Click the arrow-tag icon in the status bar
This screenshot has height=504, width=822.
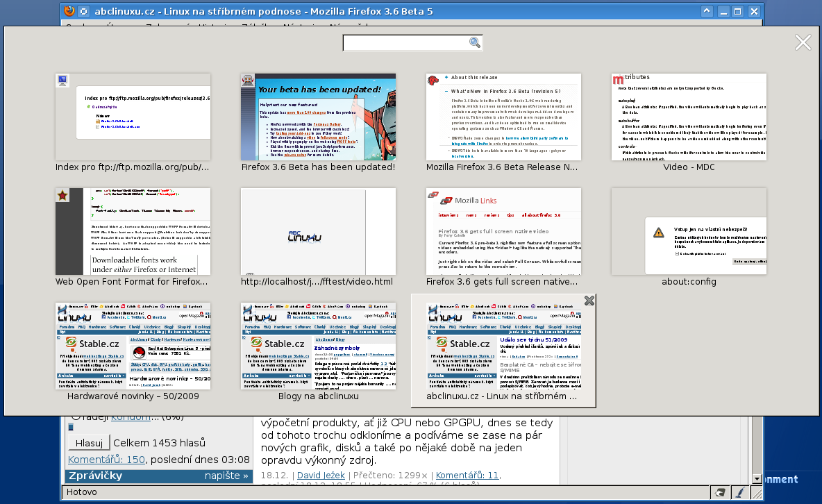point(721,492)
